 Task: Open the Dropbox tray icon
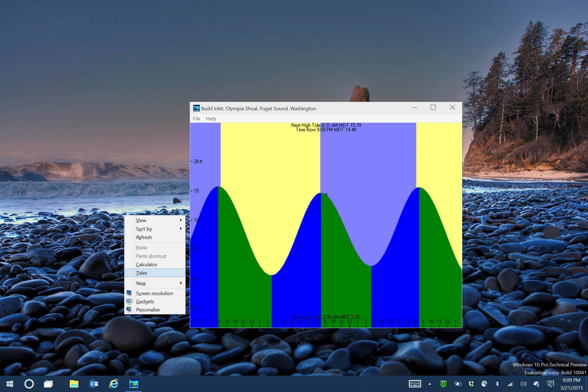click(471, 384)
